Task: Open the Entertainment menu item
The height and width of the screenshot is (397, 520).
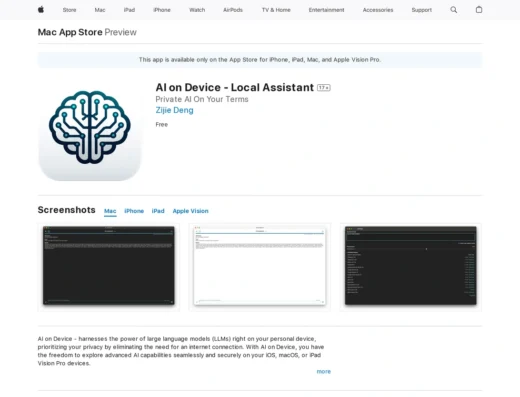Action: click(326, 10)
